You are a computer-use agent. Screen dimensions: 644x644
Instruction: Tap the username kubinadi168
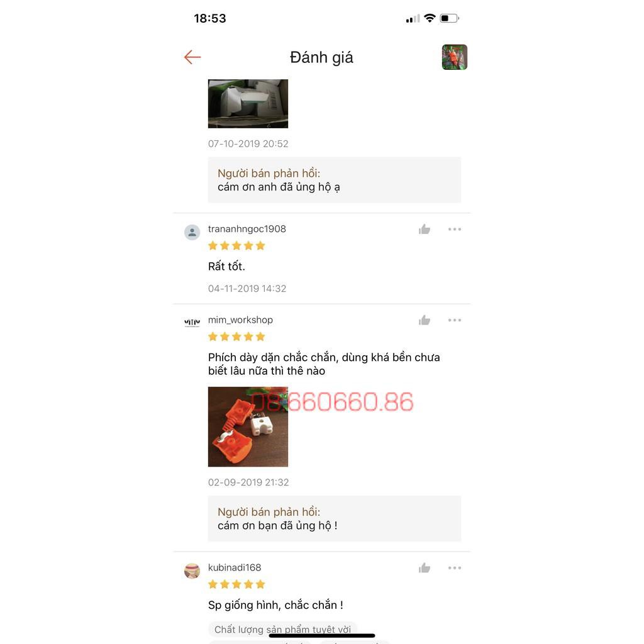point(235,568)
